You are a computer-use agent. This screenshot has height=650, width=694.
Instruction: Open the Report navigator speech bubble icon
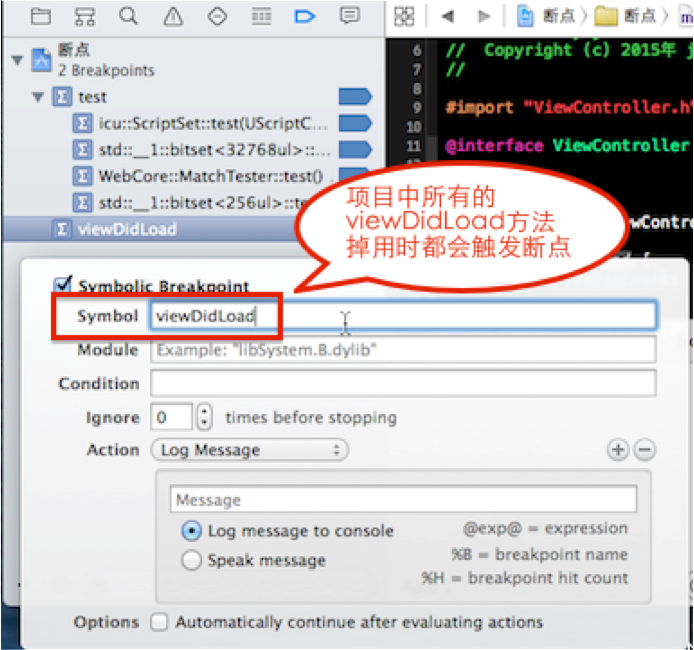349,16
